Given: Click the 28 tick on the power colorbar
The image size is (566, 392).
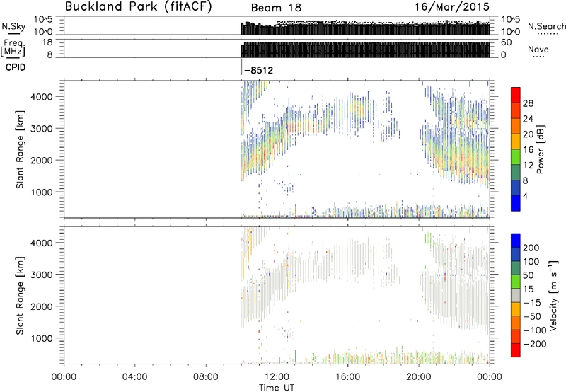Looking at the screenshot, I should [528, 103].
